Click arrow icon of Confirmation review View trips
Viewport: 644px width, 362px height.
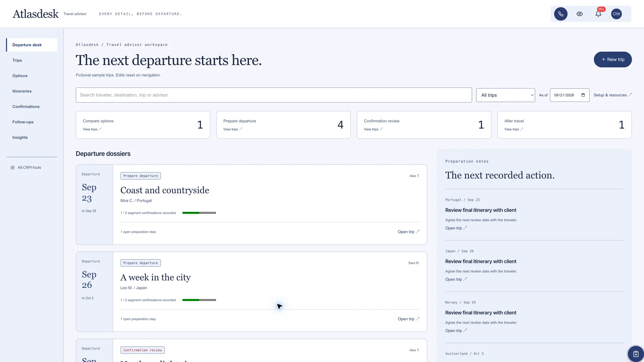[x=381, y=129]
